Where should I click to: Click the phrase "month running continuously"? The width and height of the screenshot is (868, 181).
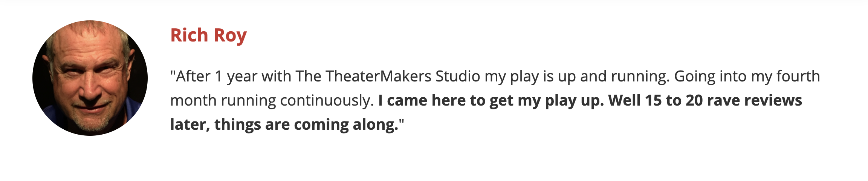[x=272, y=101]
